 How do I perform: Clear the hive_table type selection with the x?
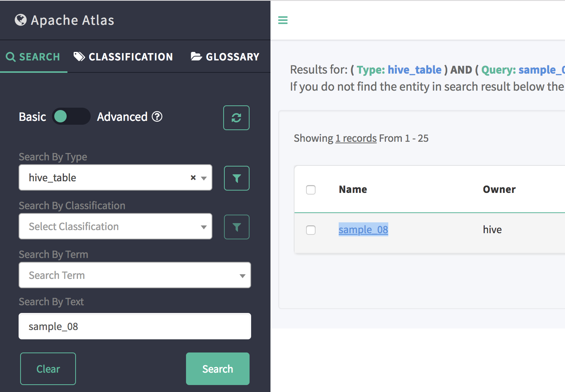click(x=193, y=177)
